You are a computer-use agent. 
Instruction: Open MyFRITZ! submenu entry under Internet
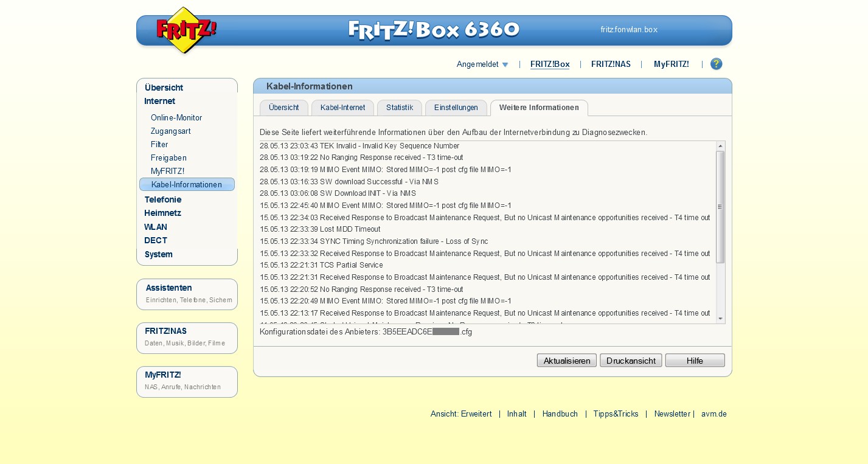tap(167, 171)
